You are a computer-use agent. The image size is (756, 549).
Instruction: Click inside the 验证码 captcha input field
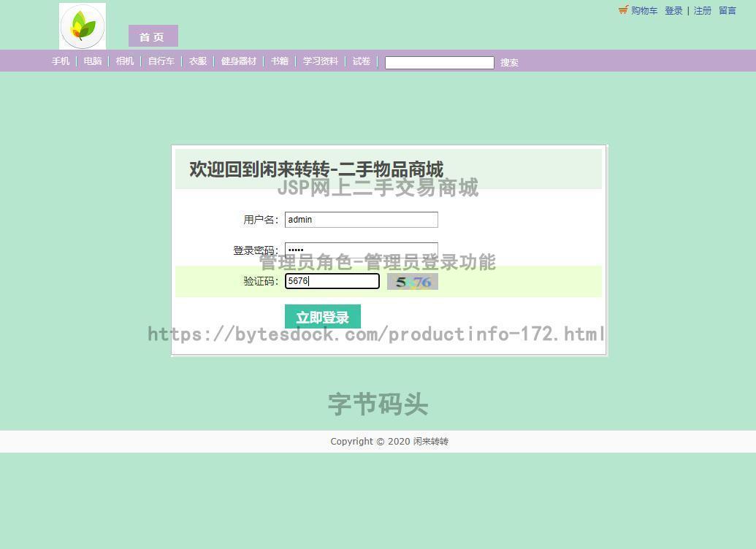332,281
